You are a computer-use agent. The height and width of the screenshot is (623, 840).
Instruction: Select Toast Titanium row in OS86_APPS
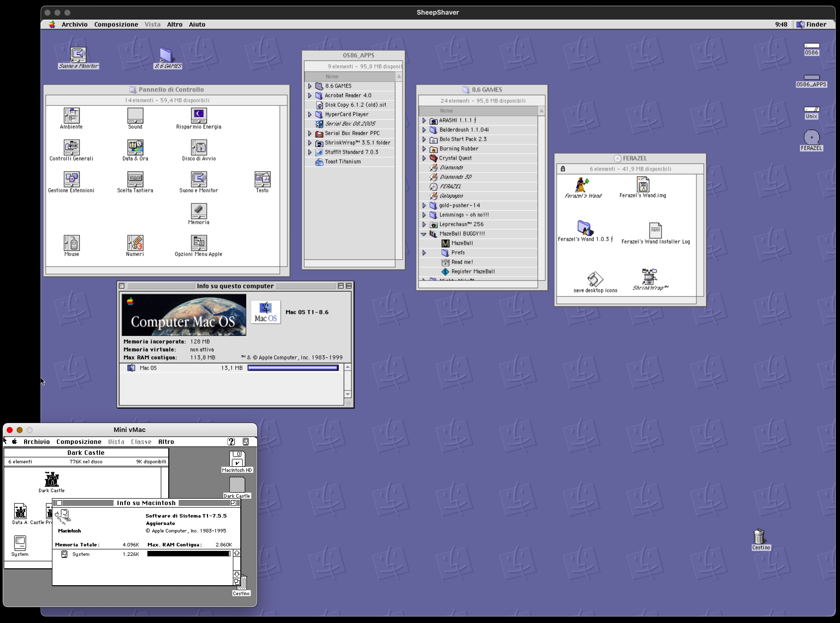pyautogui.click(x=350, y=161)
